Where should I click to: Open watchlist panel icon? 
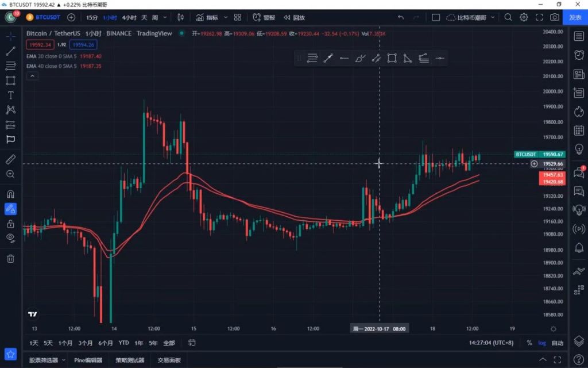click(x=579, y=36)
